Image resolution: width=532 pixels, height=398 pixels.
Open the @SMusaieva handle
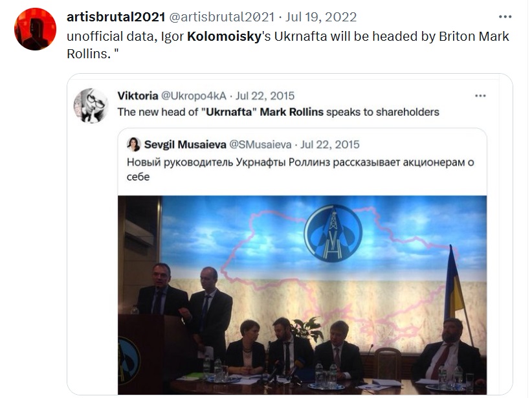point(260,144)
